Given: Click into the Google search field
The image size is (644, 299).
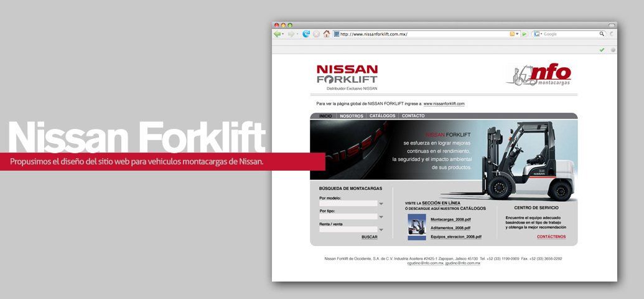Looking at the screenshot, I should coord(571,34).
